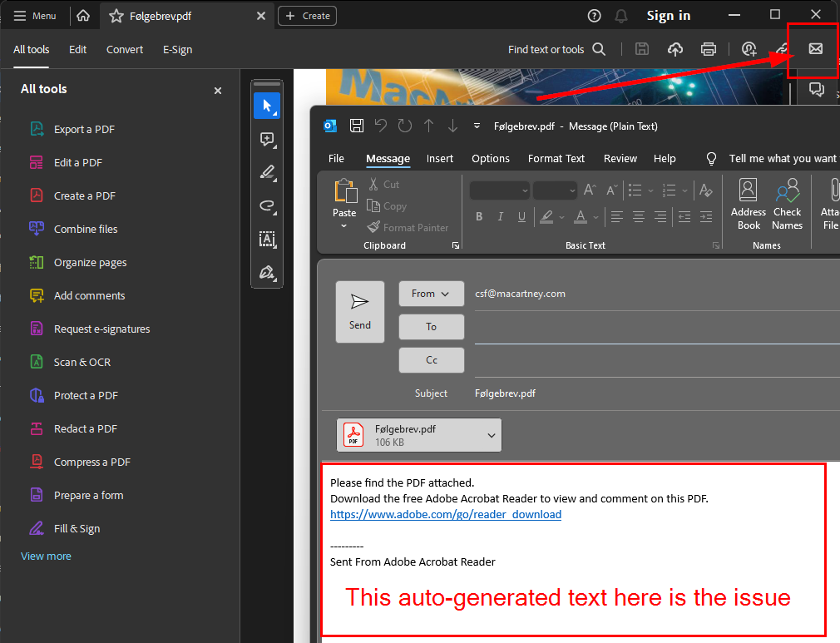Select the Add text box tool
840x643 pixels.
[x=267, y=240]
